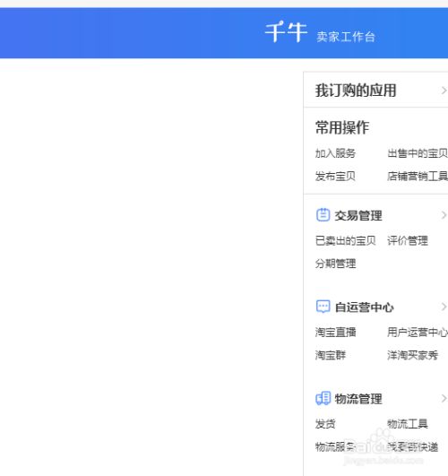Click the 自运营中心 chat bubble icon
Screen dimensions: 448x476
pyautogui.click(x=323, y=307)
